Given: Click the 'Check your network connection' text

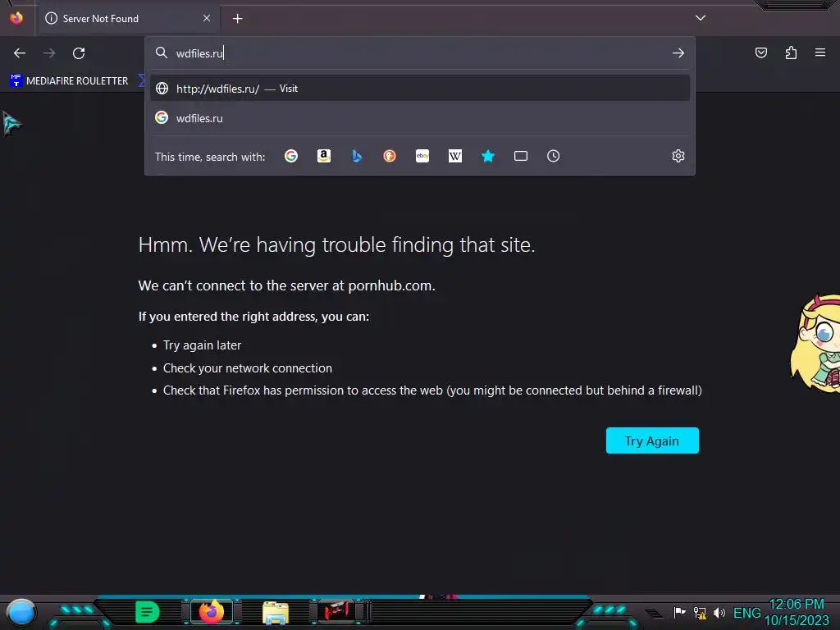Looking at the screenshot, I should (248, 368).
